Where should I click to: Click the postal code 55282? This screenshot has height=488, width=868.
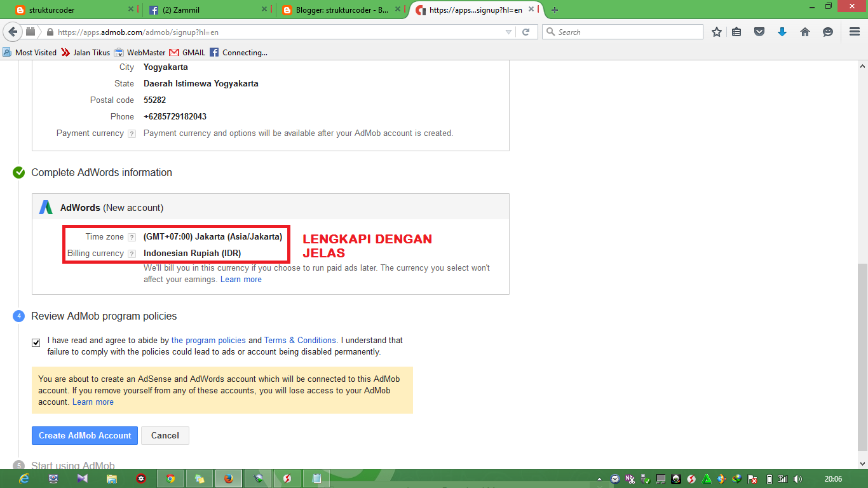click(x=154, y=100)
